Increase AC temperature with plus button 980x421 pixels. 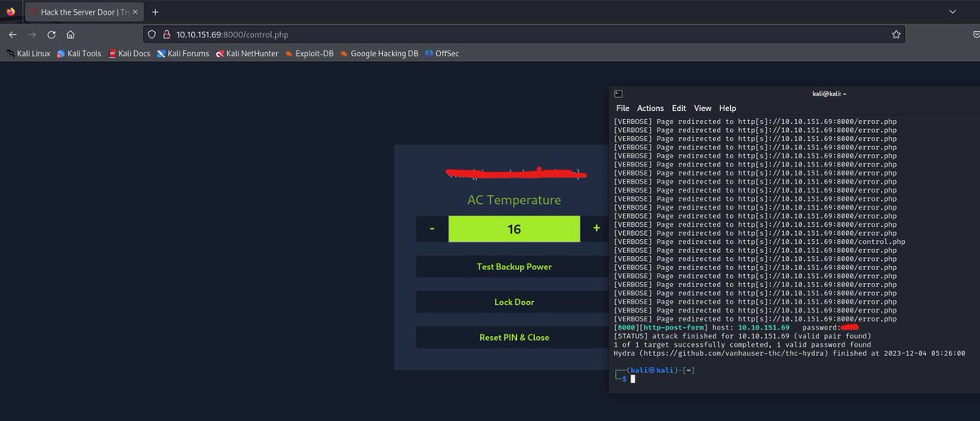(596, 229)
